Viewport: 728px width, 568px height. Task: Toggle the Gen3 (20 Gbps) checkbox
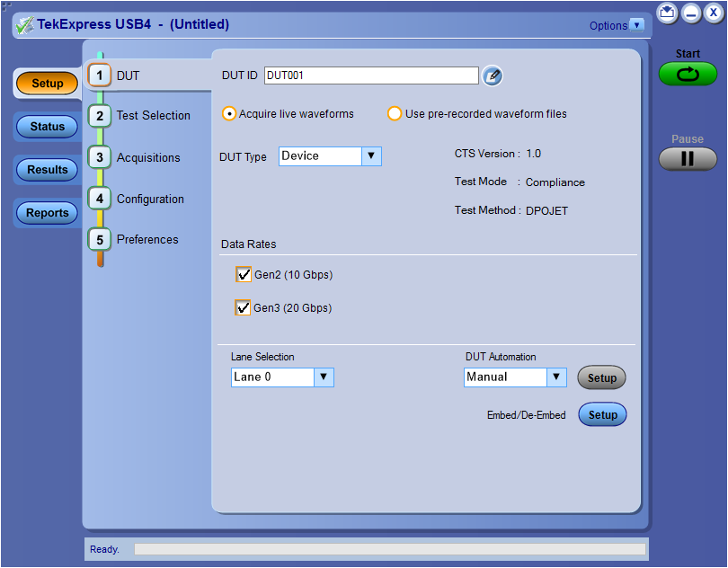click(243, 308)
